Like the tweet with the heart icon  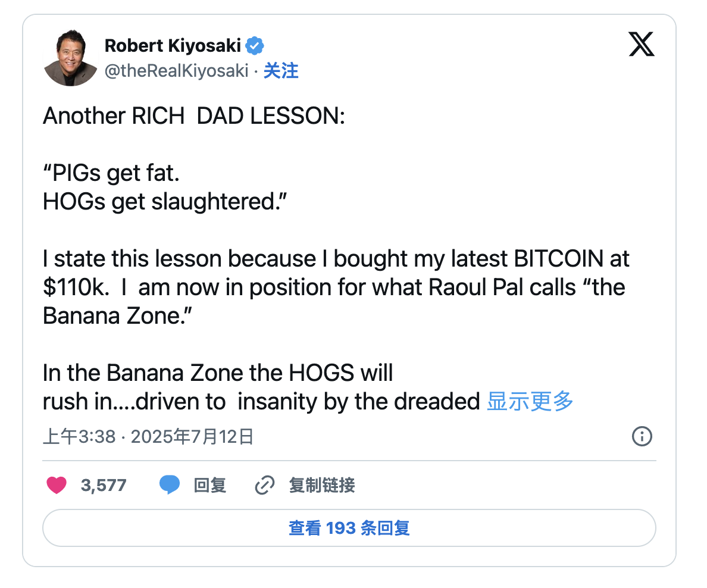pyautogui.click(x=57, y=485)
